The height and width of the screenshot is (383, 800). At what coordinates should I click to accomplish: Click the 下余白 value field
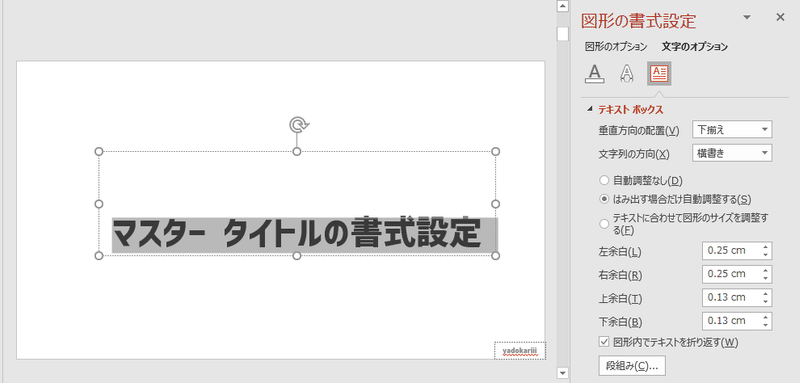point(731,321)
